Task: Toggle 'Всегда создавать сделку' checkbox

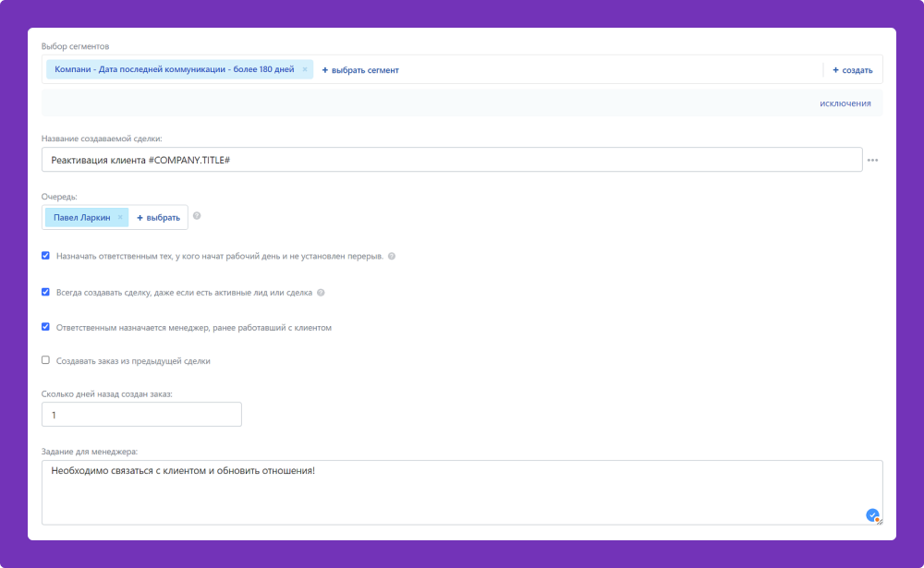Action: pyautogui.click(x=45, y=292)
